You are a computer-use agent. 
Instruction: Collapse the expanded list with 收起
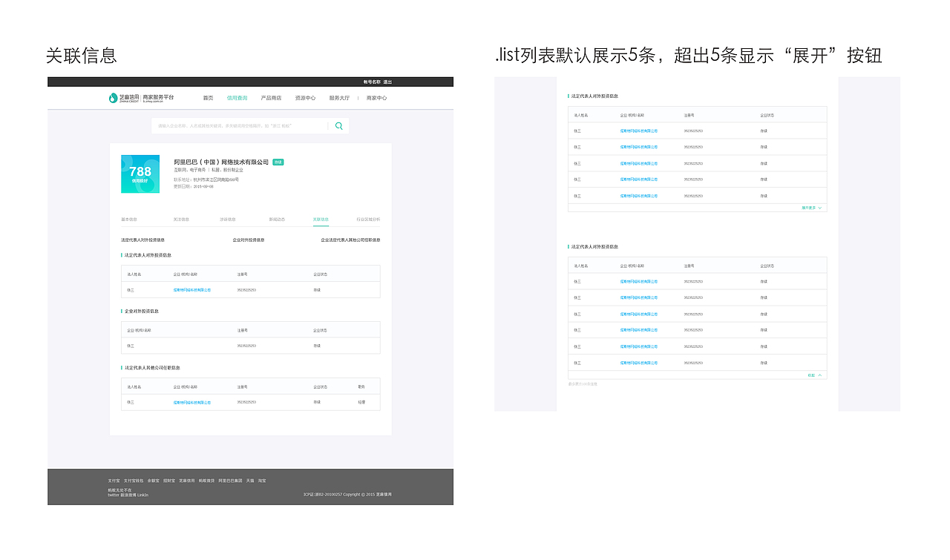811,375
